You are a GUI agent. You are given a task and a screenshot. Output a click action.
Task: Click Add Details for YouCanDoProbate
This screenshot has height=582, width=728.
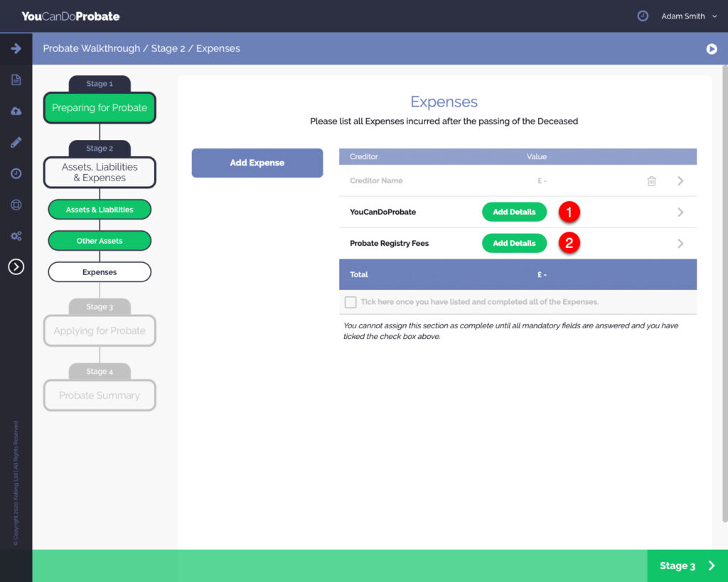(514, 212)
